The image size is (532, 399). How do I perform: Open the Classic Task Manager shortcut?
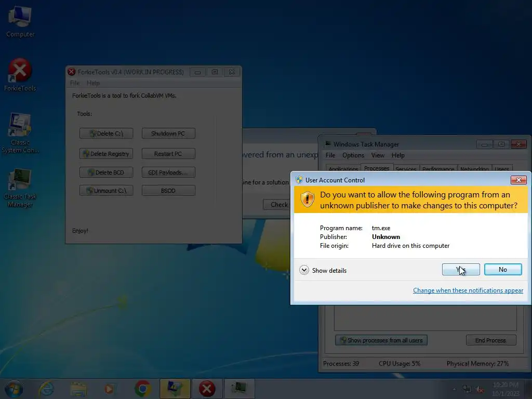coord(20,188)
